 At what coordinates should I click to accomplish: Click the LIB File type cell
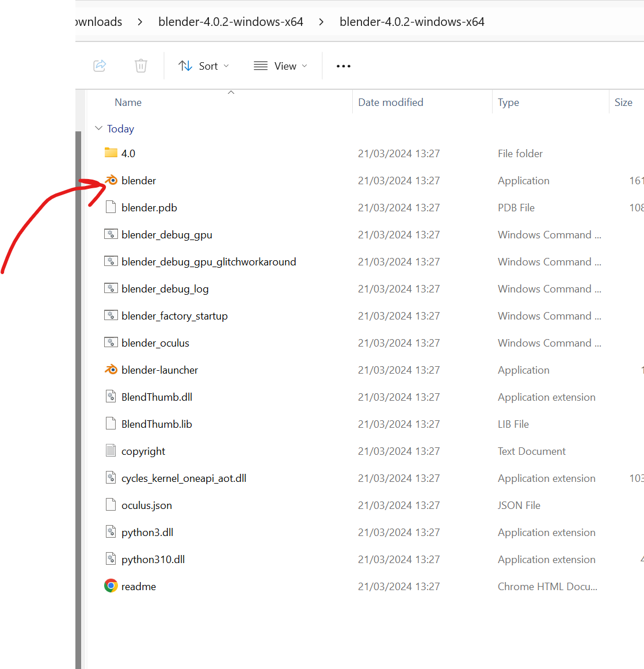pos(513,424)
